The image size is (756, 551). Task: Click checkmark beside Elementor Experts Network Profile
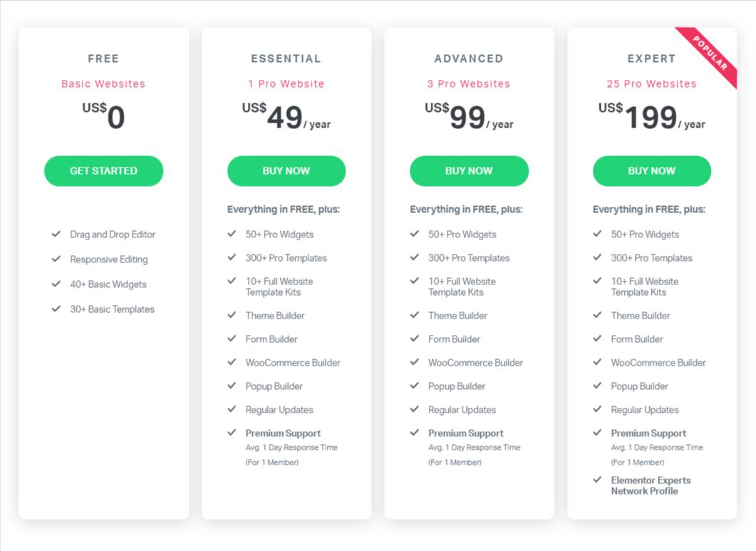click(x=597, y=480)
